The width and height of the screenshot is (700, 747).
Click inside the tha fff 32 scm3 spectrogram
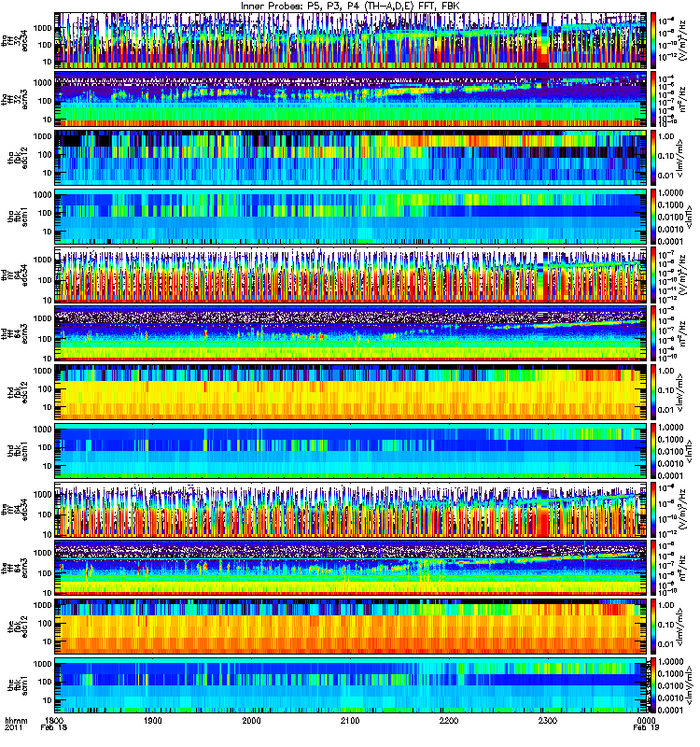(x=351, y=99)
